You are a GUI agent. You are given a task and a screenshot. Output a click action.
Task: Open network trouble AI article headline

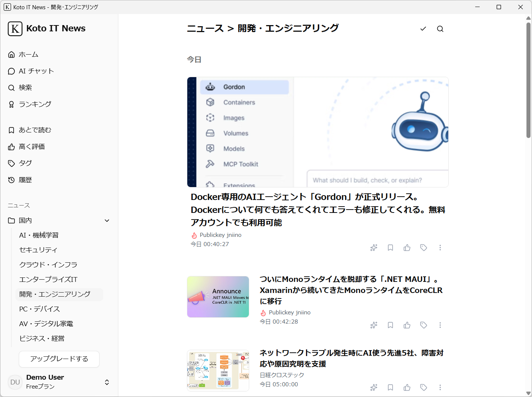coord(351,358)
